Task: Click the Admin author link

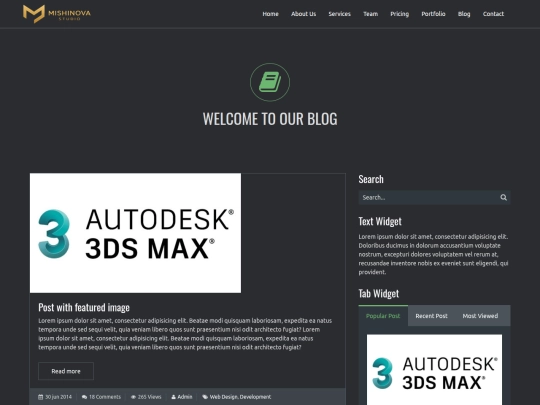Action: (x=185, y=397)
